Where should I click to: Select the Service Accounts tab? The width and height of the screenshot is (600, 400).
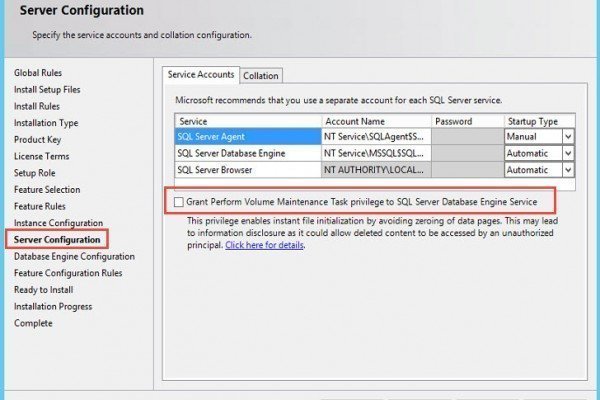pos(201,75)
